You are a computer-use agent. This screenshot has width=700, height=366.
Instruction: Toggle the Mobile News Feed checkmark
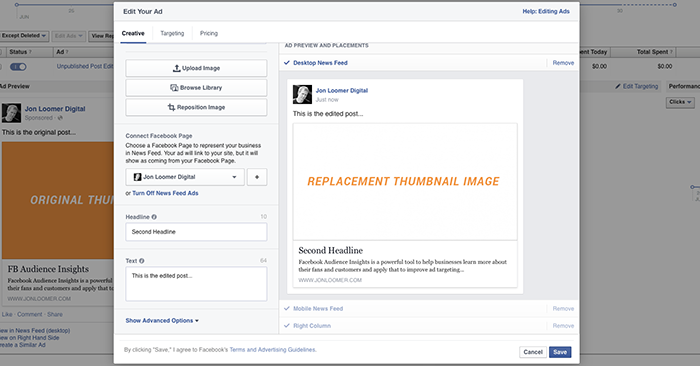tap(287, 308)
